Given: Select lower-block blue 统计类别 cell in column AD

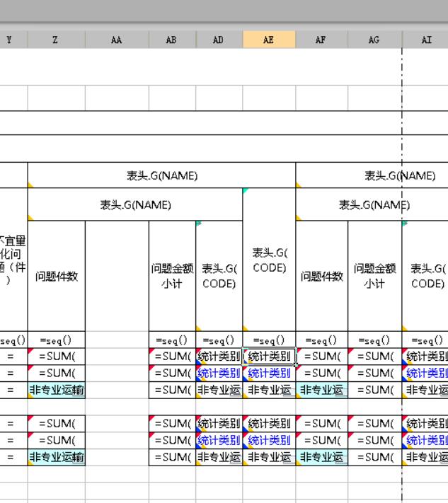Looking at the screenshot, I should pyautogui.click(x=219, y=441).
